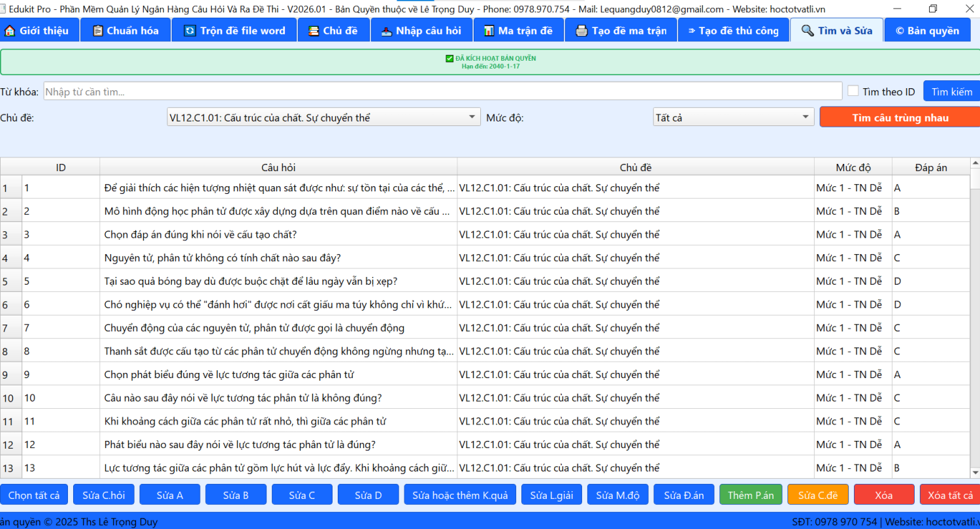Click the orange Tìm câu trùng nhau button
The width and height of the screenshot is (980, 529).
point(900,118)
